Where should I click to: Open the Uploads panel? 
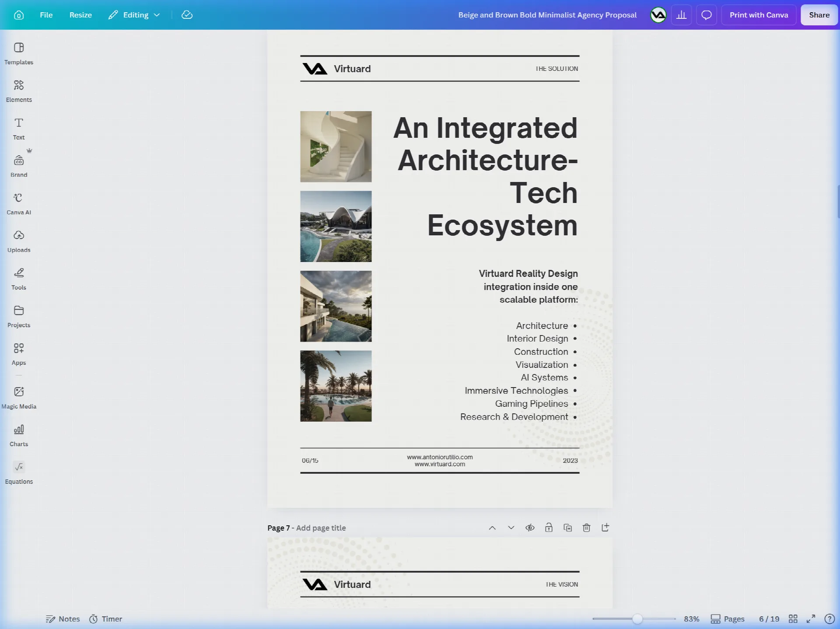coord(19,241)
